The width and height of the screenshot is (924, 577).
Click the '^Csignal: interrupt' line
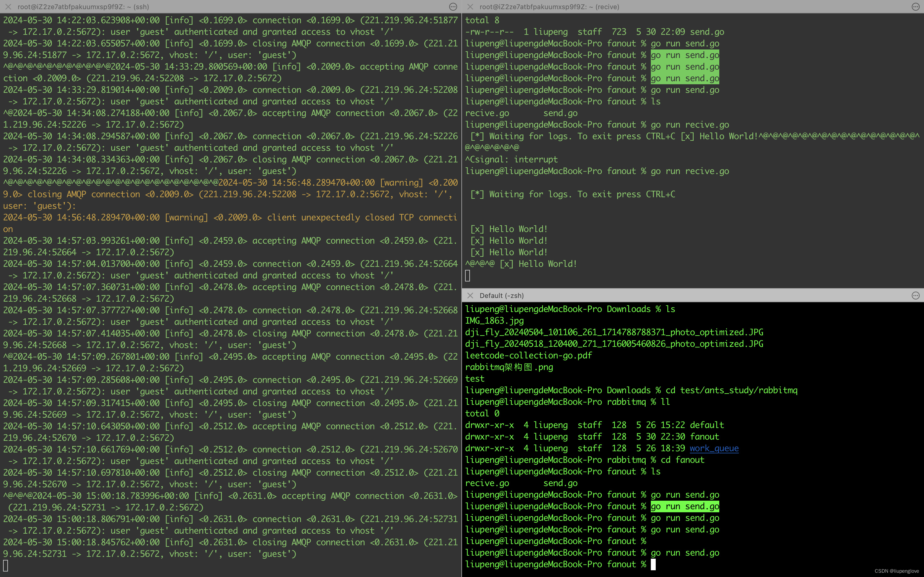click(511, 159)
